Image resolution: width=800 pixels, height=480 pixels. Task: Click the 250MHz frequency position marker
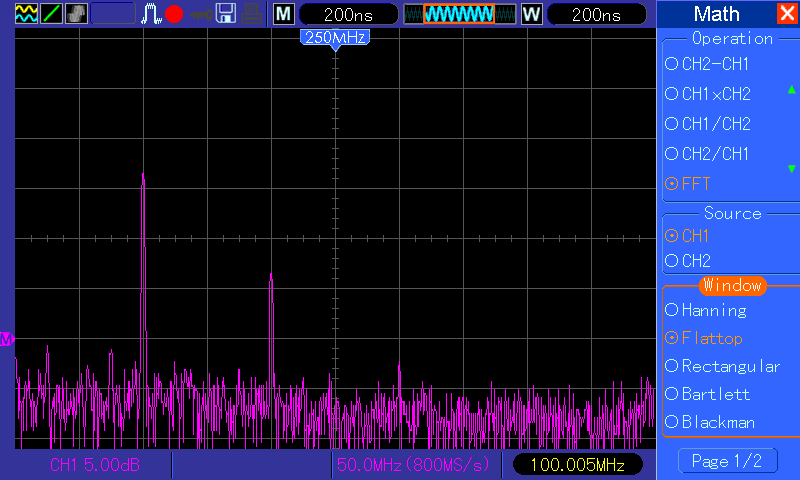(335, 39)
